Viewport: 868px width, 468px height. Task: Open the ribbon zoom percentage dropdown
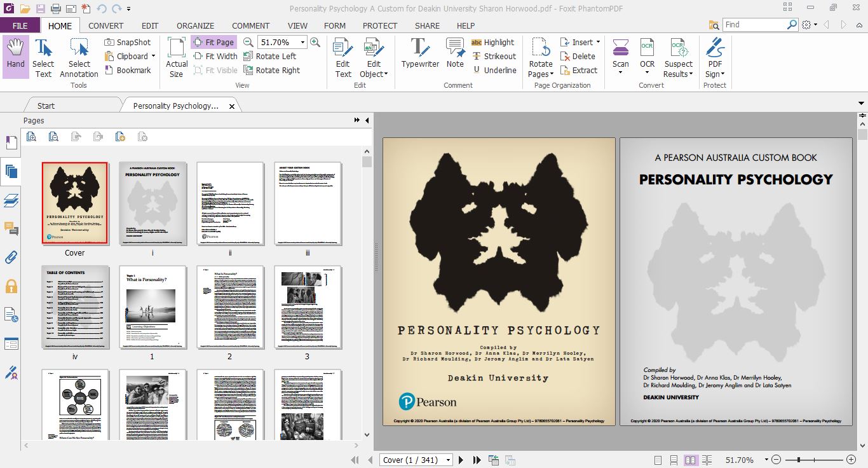[302, 42]
